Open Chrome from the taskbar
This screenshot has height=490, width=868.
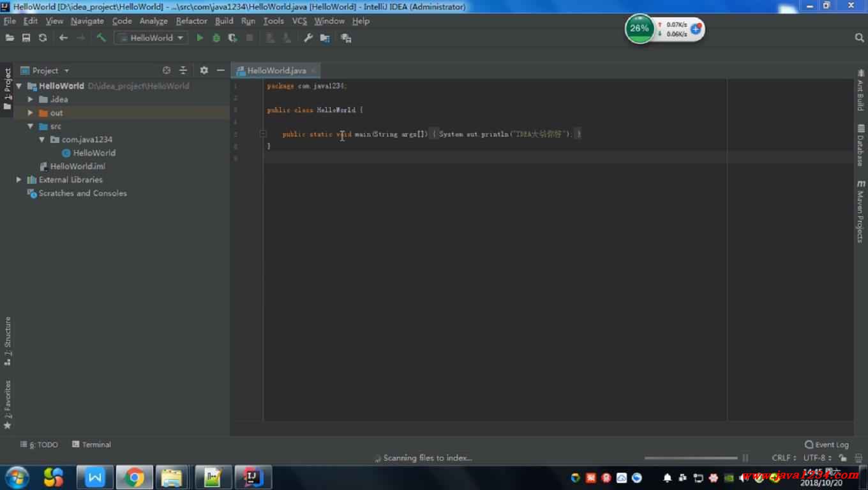pyautogui.click(x=134, y=477)
